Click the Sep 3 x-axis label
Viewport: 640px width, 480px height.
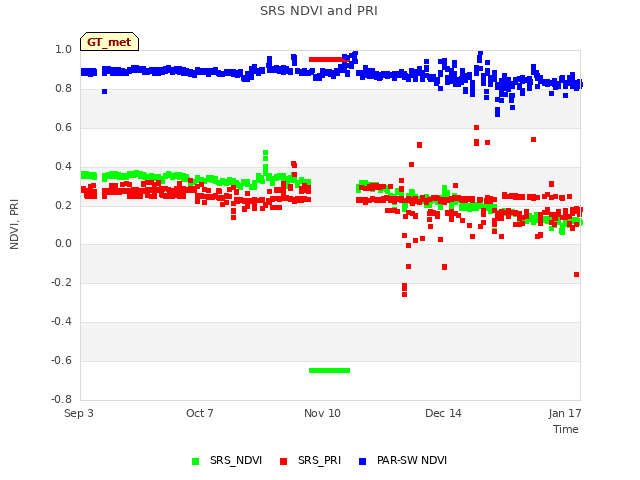pos(79,413)
